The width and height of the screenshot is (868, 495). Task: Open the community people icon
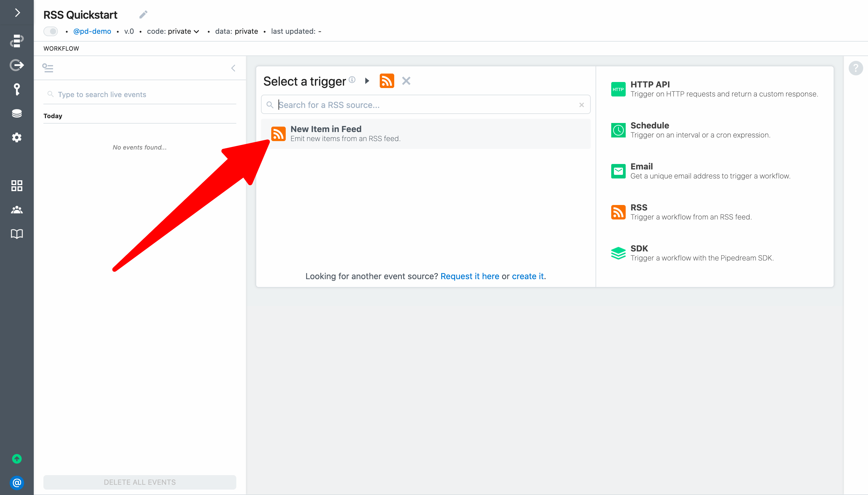coord(17,210)
